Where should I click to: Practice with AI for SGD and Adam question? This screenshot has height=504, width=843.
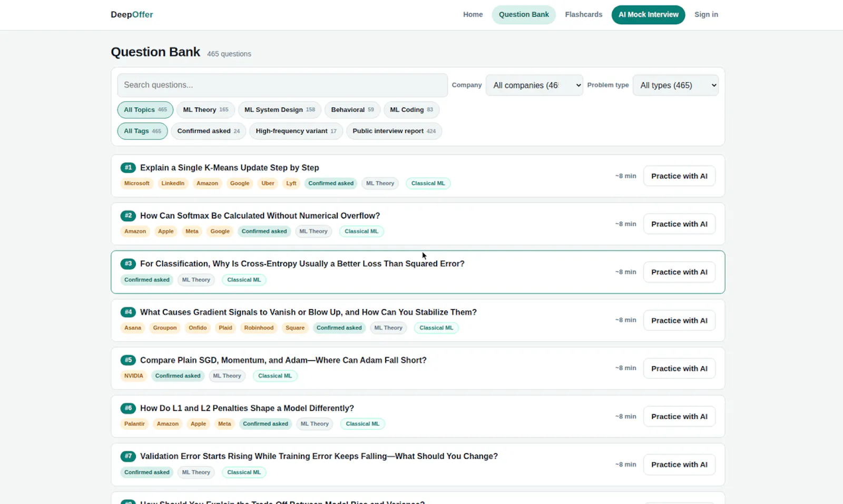(679, 368)
